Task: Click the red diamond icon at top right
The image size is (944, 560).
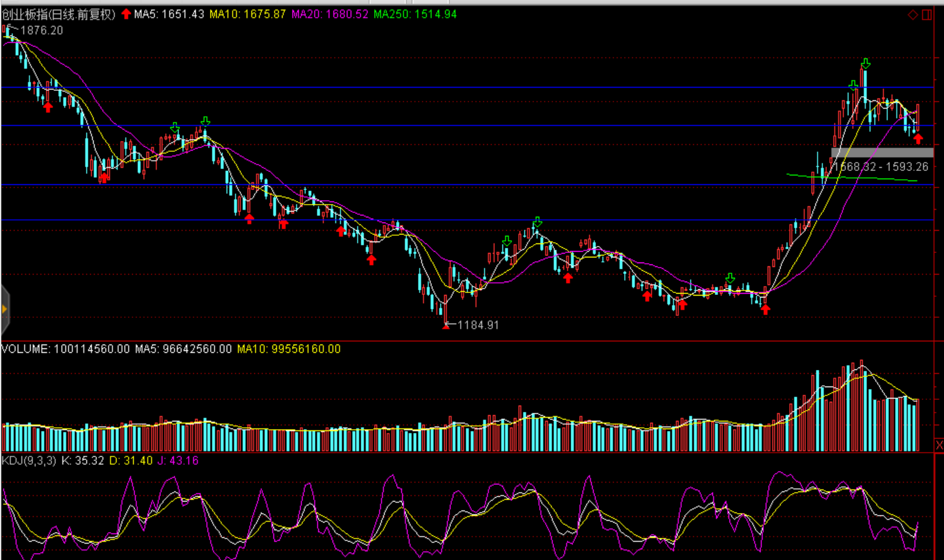Action: tap(913, 15)
